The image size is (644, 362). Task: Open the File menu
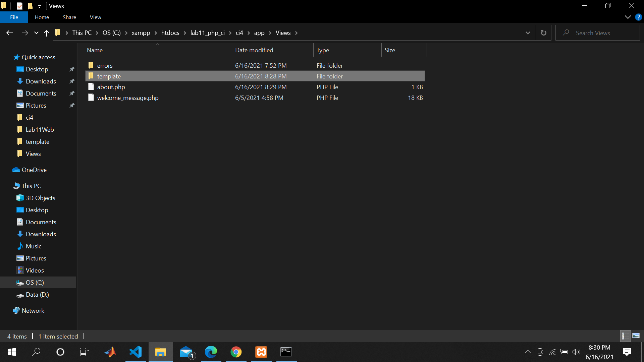14,17
